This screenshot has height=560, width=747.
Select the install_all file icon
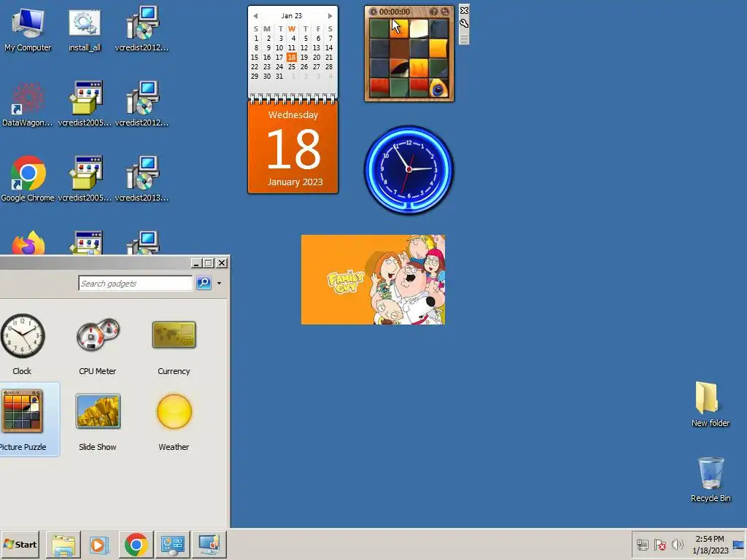[85, 28]
